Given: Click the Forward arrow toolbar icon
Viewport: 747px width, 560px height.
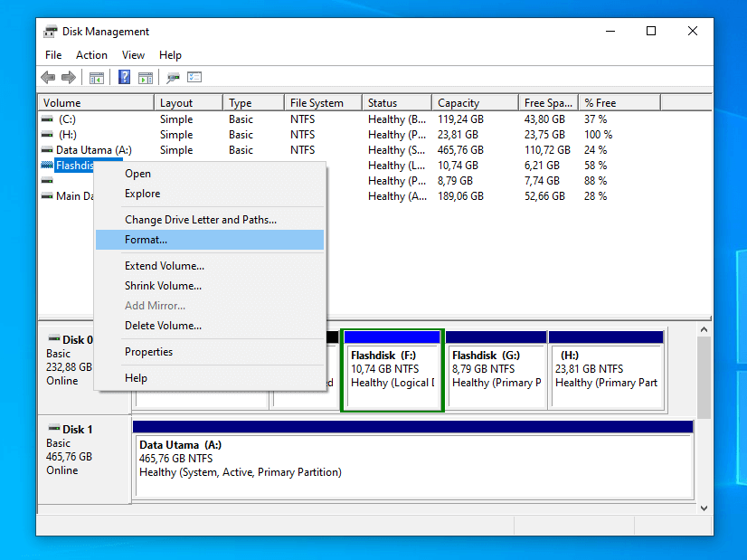Looking at the screenshot, I should click(x=69, y=77).
